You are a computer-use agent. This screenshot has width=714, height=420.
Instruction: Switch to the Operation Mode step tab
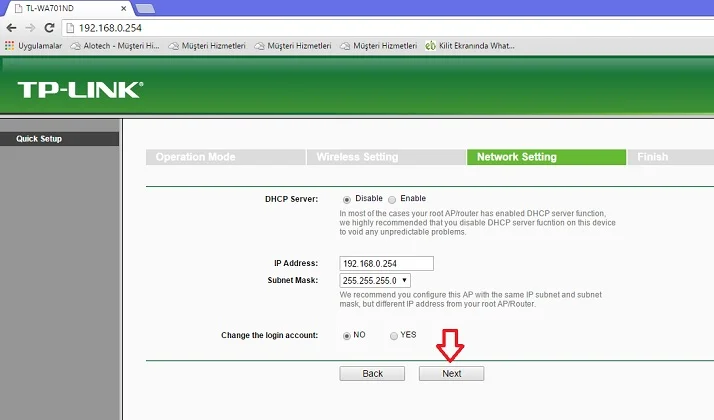tap(195, 157)
